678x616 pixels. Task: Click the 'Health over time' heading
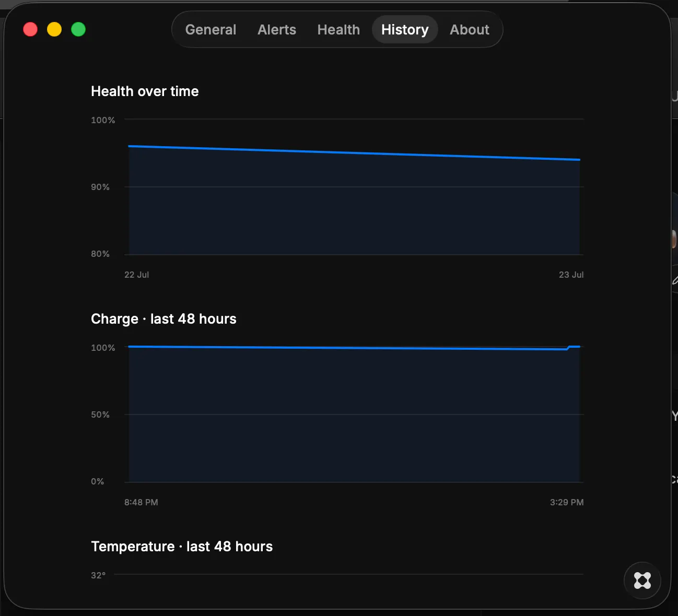point(145,91)
